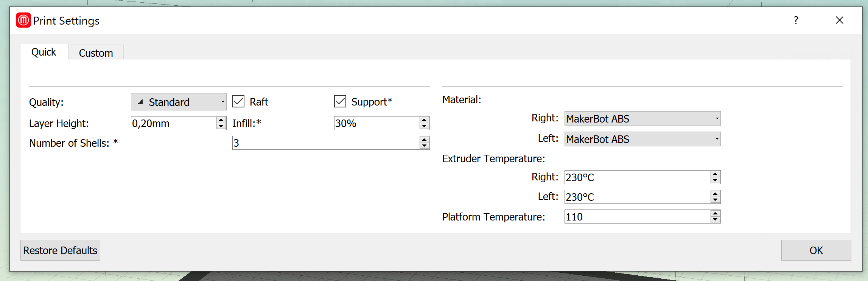The image size is (868, 281).
Task: Expand the Left material MakerBot ABS dropdown
Action: pos(642,139)
